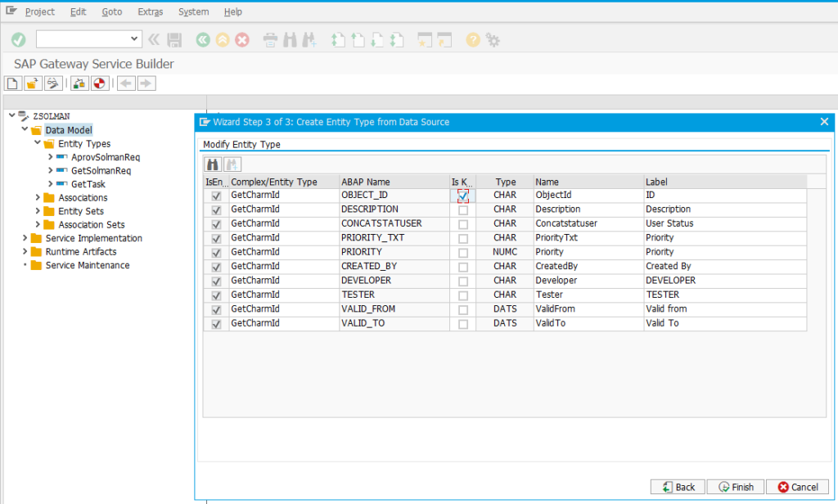This screenshot has height=504, width=838.
Task: Open the Extras menu
Action: click(x=151, y=11)
